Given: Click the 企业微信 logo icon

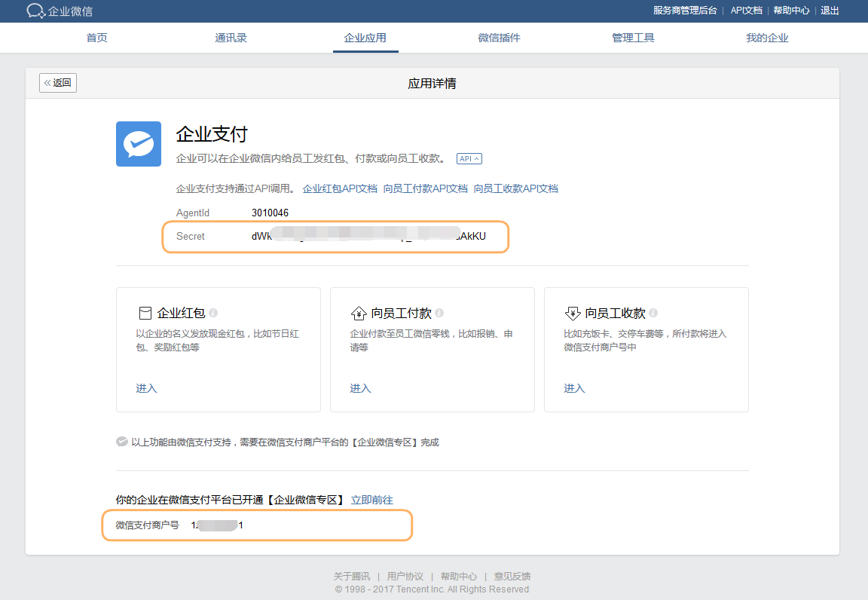Looking at the screenshot, I should (36, 11).
